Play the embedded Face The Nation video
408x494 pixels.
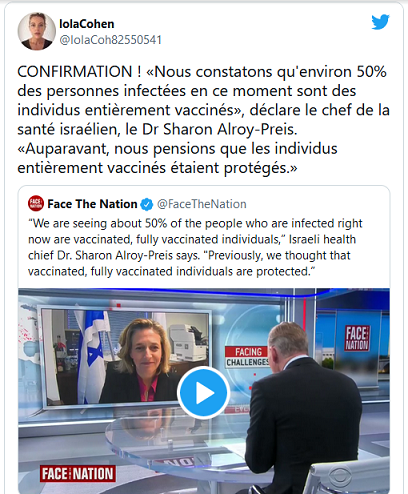[203, 393]
